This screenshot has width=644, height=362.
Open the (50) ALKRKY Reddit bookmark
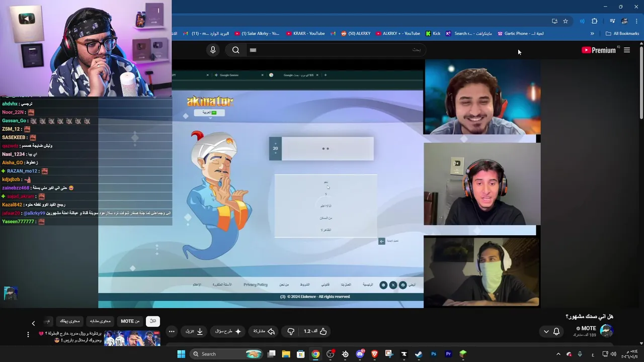click(356, 34)
